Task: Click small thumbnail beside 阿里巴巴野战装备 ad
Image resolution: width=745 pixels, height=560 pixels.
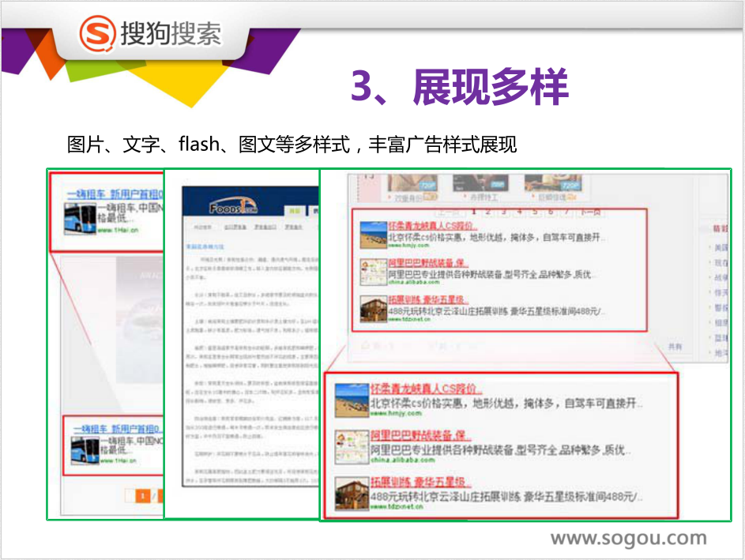Action: pyautogui.click(x=373, y=272)
